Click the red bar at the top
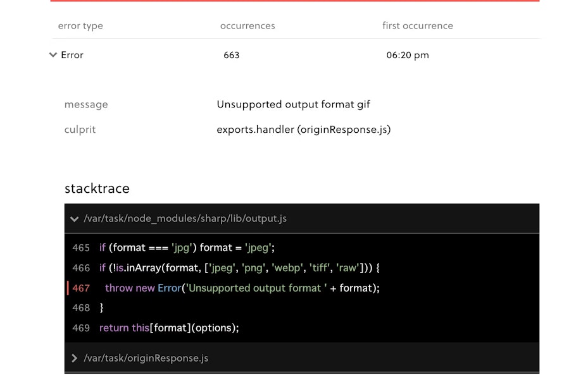This screenshot has width=576, height=392. pyautogui.click(x=294, y=2)
